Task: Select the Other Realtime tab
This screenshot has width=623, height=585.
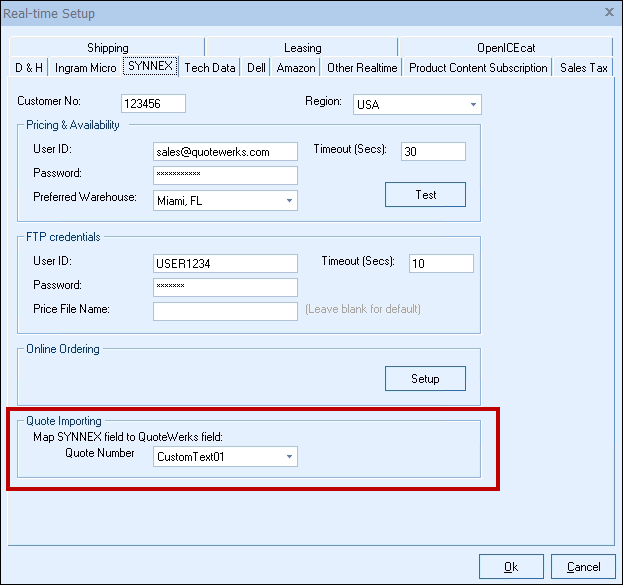Action: 362,68
